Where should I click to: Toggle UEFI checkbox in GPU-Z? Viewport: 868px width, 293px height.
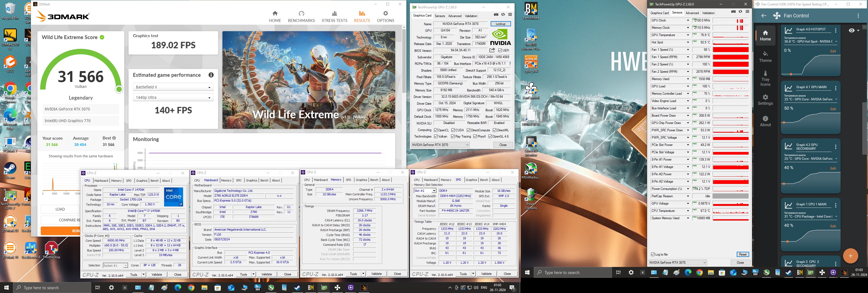click(x=500, y=50)
